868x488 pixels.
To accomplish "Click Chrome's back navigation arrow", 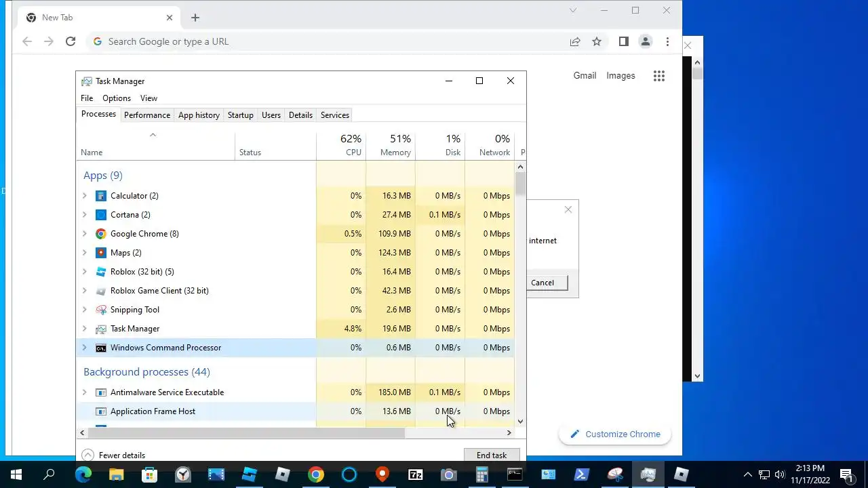I will (x=27, y=41).
